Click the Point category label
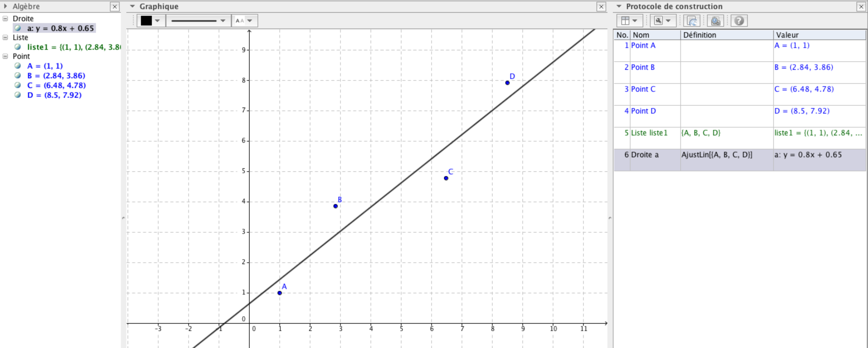This screenshot has width=868, height=348. [x=21, y=56]
